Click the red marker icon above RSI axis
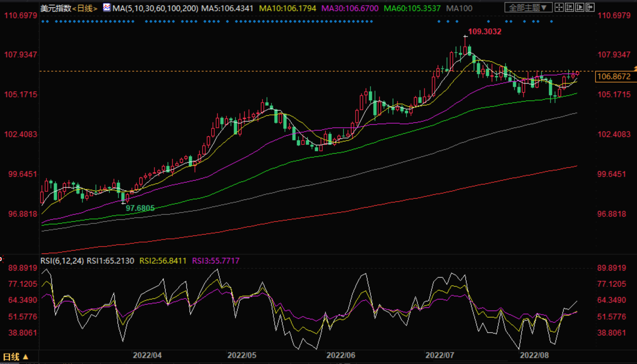The width and height of the screenshot is (637, 364). point(1,259)
